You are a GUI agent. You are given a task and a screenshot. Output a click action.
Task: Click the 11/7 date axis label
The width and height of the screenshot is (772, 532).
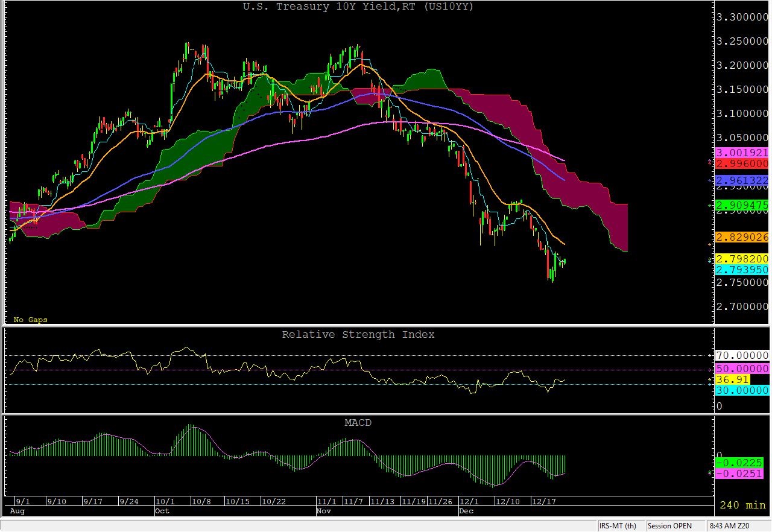[x=353, y=502]
